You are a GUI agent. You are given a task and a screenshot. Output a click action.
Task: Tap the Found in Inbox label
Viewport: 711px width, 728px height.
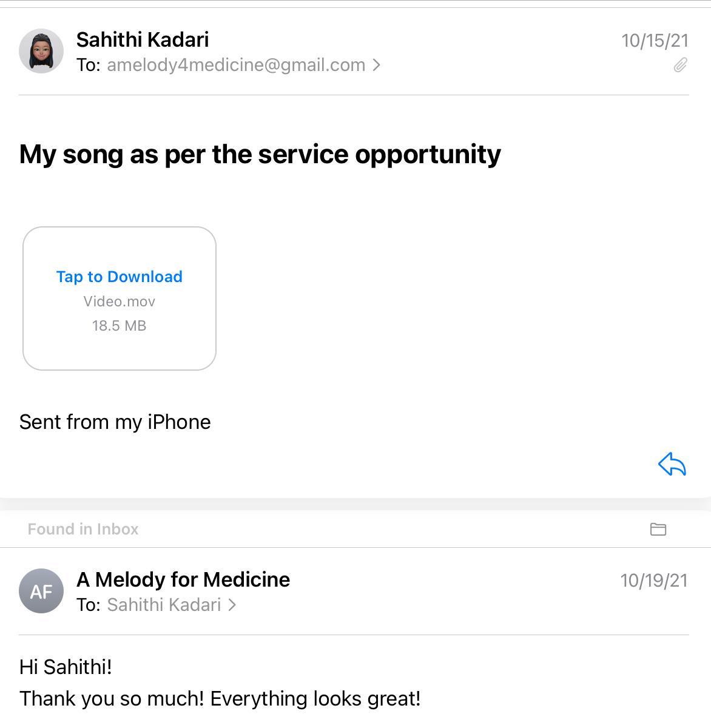(x=83, y=529)
